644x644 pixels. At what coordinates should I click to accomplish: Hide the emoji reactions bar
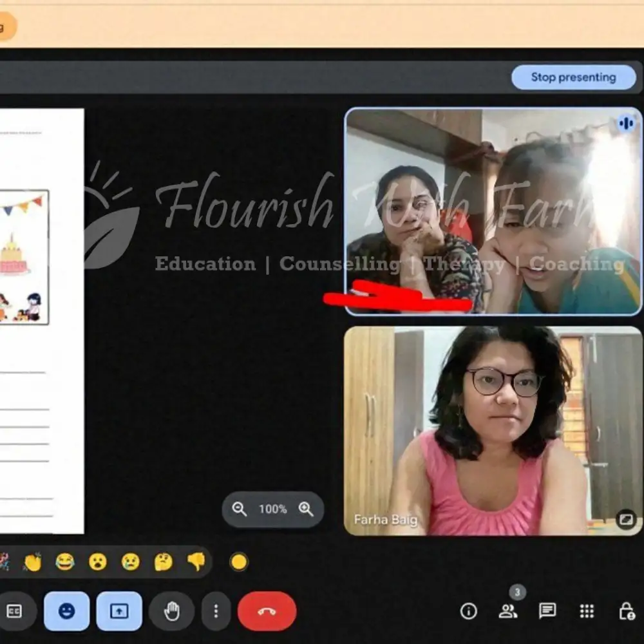point(67,611)
